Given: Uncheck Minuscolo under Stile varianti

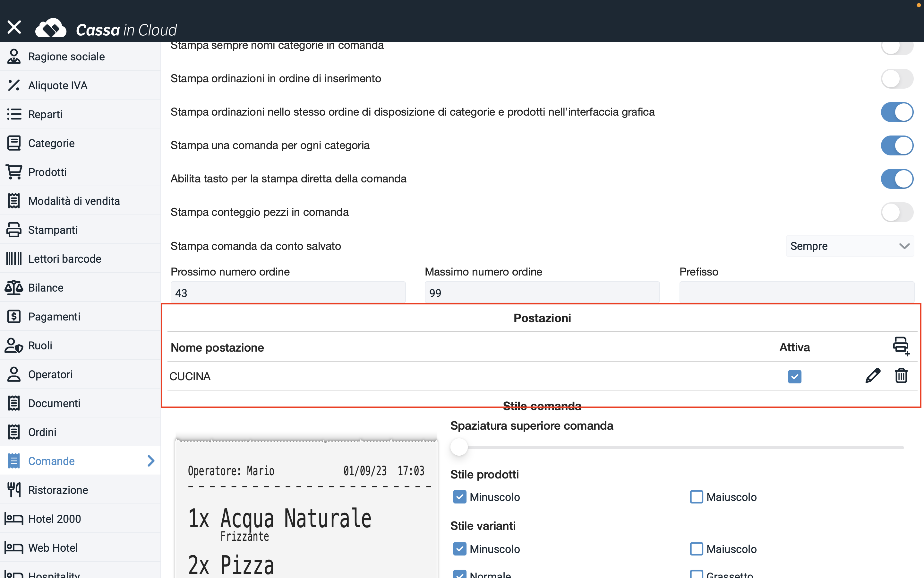Looking at the screenshot, I should click(x=460, y=549).
